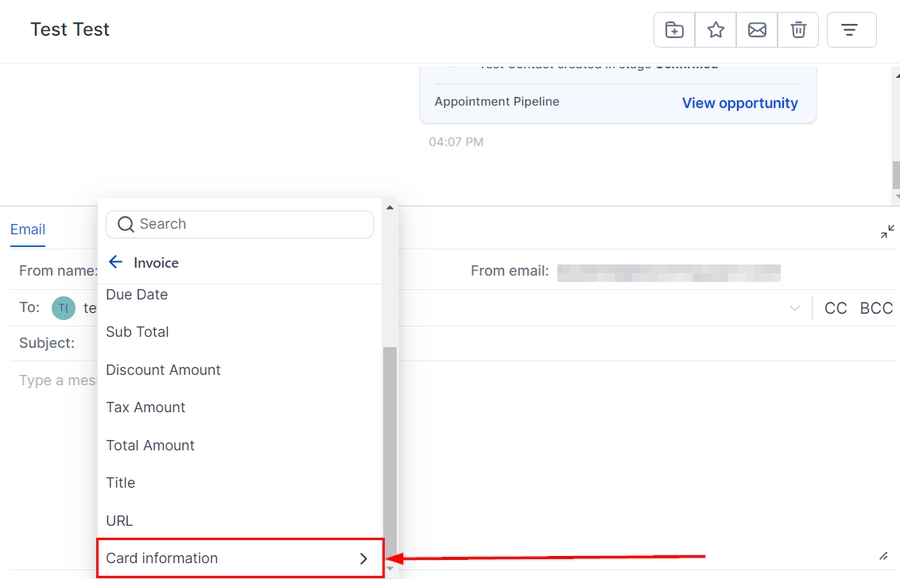Select the Total Amount invoice field
The image size is (900, 579).
[150, 445]
